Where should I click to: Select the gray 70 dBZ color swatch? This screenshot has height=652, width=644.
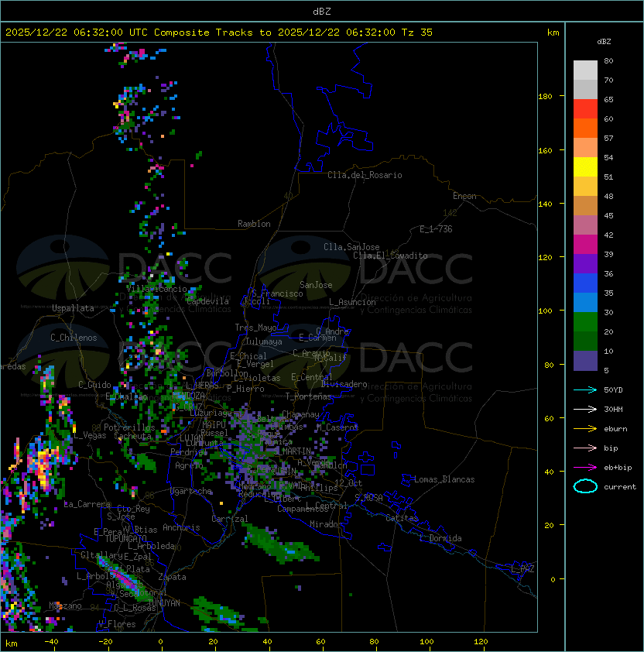coord(585,89)
